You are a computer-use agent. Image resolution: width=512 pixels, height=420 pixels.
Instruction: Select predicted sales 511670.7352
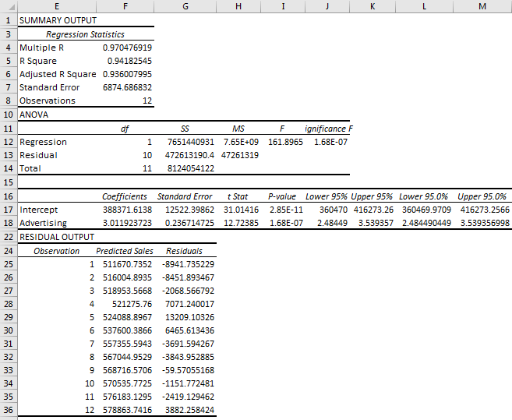click(x=127, y=264)
